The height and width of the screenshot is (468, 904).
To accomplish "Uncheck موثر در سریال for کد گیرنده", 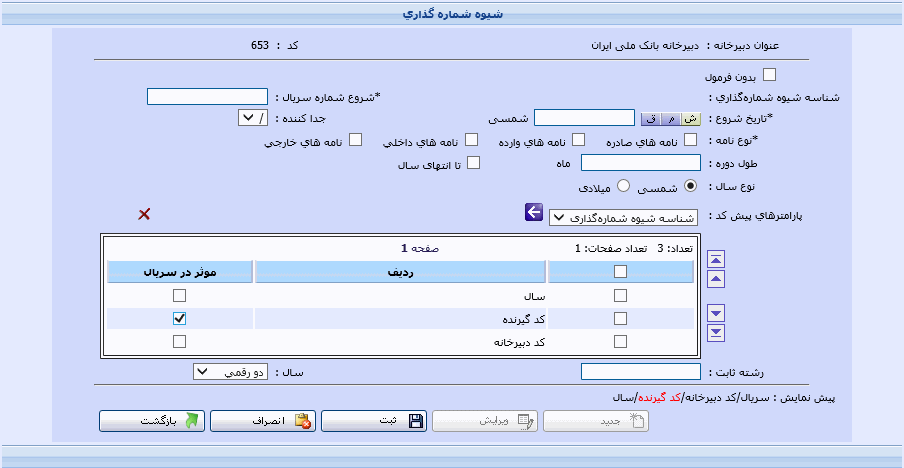I will tap(179, 319).
